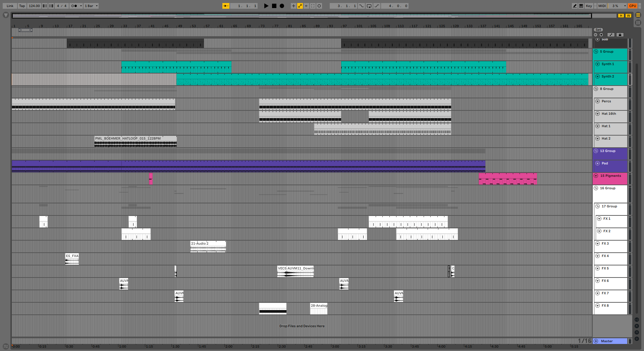This screenshot has width=644, height=351.
Task: Enable MIDI Map Mode
Action: (x=602, y=6)
